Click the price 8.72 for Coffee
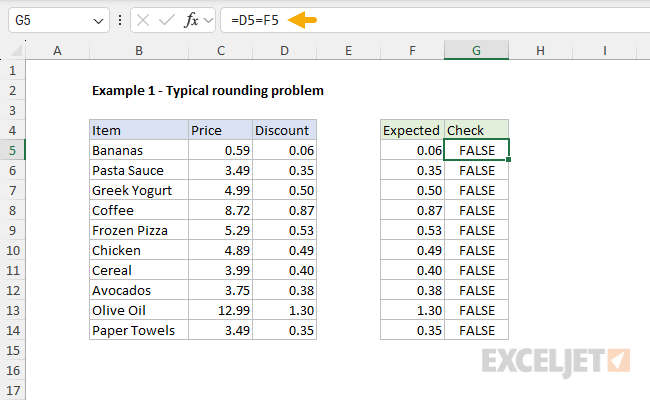Viewport: 650px width, 400px height. [221, 210]
